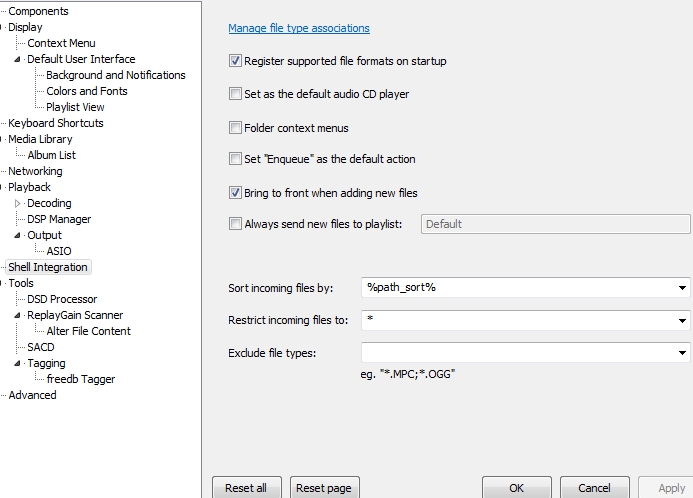Image resolution: width=693 pixels, height=498 pixels.
Task: Check Always send new files to playlist
Action: pyautogui.click(x=235, y=224)
